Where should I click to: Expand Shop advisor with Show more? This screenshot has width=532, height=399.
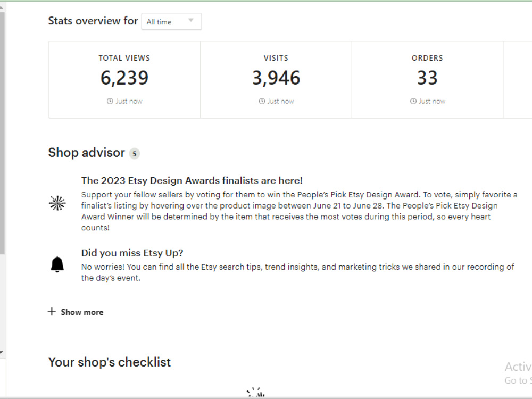[x=76, y=312]
